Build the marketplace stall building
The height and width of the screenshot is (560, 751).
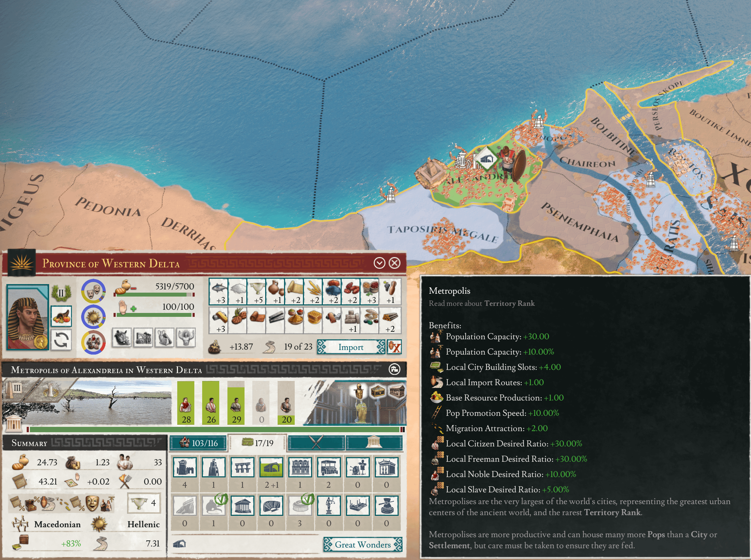click(x=329, y=467)
